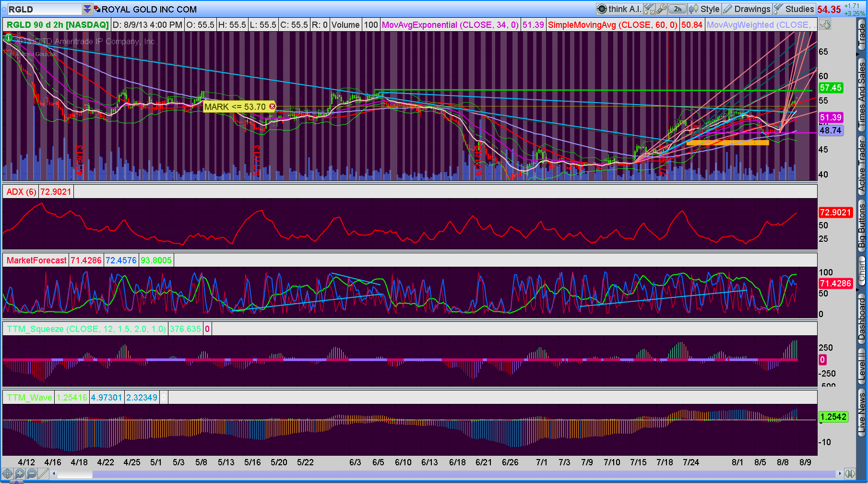Open the Dashboard side tab
868x484 pixels.
tap(862, 319)
